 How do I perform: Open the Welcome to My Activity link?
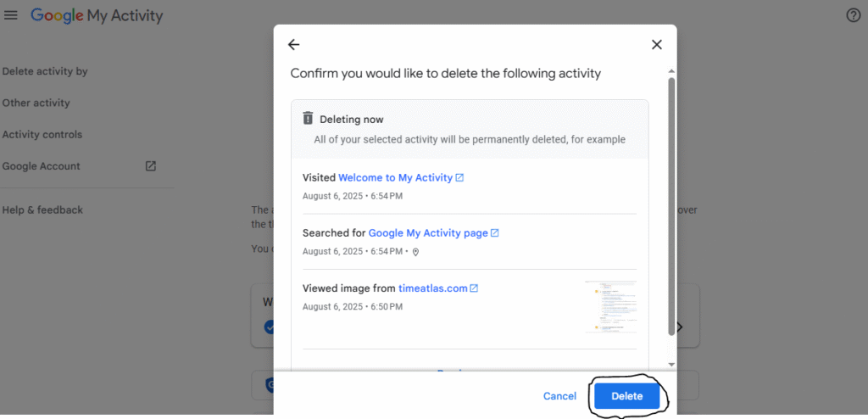(x=395, y=178)
